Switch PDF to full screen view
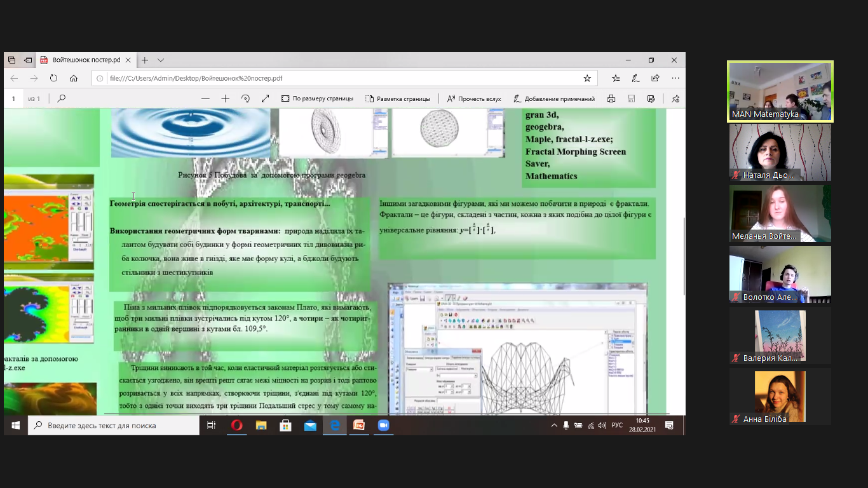This screenshot has height=488, width=868. [265, 98]
